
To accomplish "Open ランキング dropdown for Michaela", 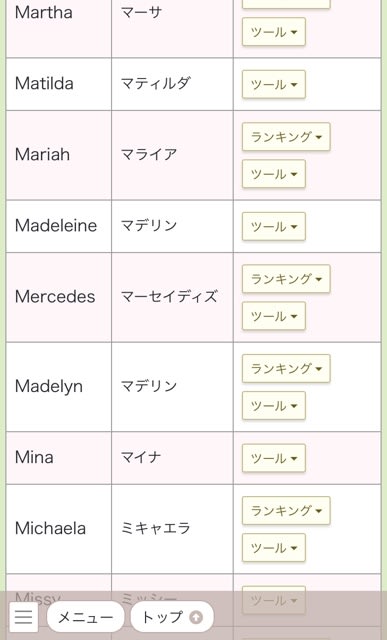I will pos(286,511).
